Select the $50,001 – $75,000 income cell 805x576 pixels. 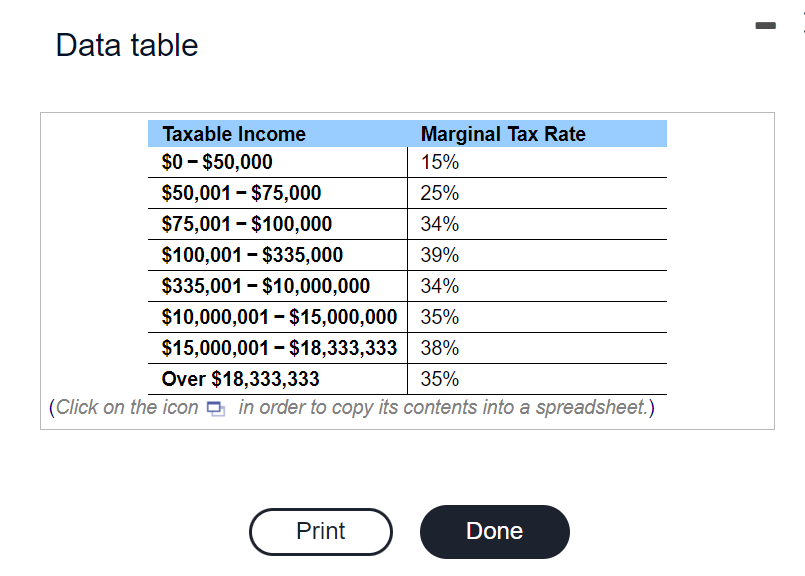click(x=241, y=193)
